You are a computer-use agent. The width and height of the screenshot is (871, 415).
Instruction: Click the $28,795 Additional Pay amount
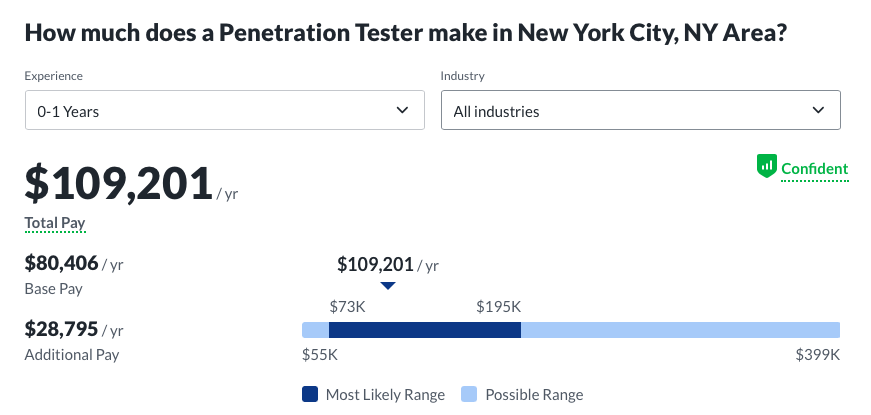click(x=62, y=329)
